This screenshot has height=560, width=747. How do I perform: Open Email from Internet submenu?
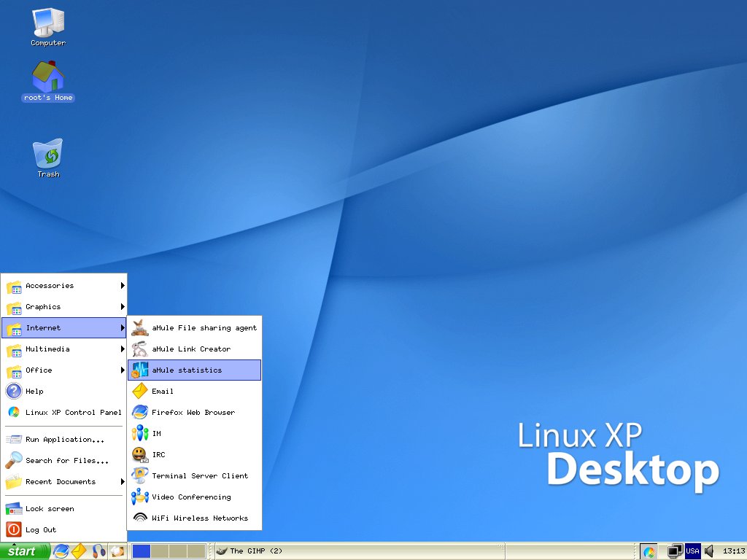coord(194,391)
